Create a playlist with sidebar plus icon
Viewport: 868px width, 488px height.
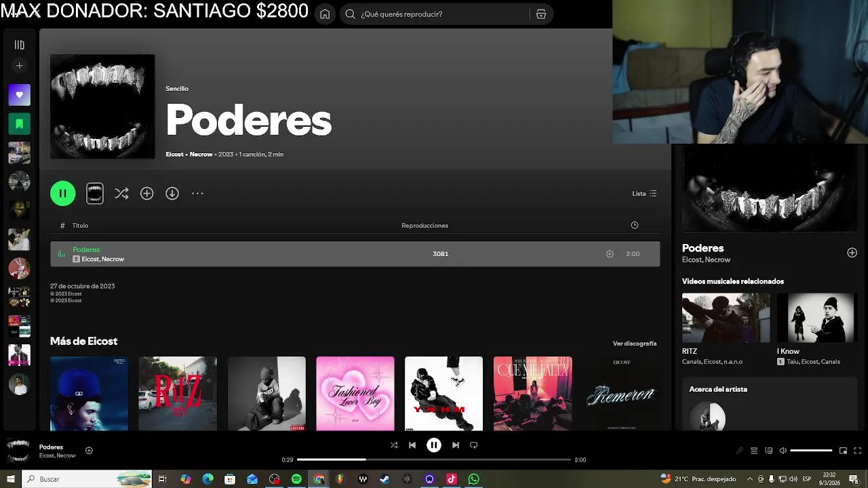pyautogui.click(x=19, y=66)
